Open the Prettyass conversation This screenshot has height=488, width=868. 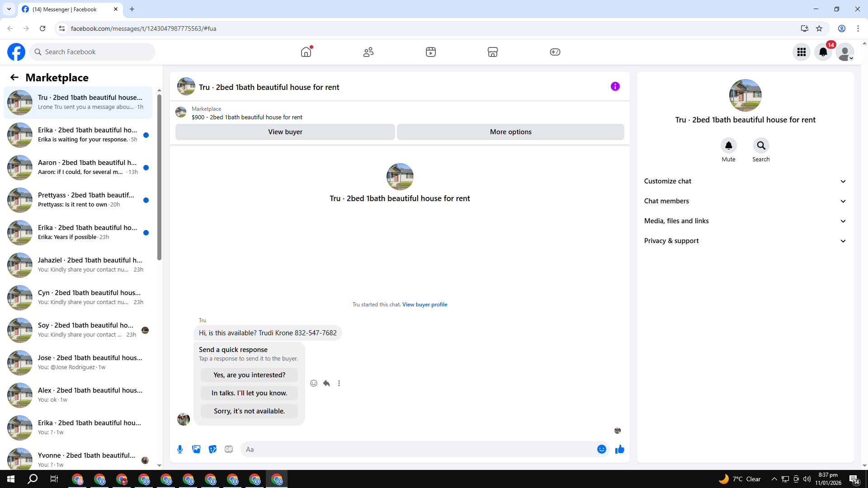[78, 200]
